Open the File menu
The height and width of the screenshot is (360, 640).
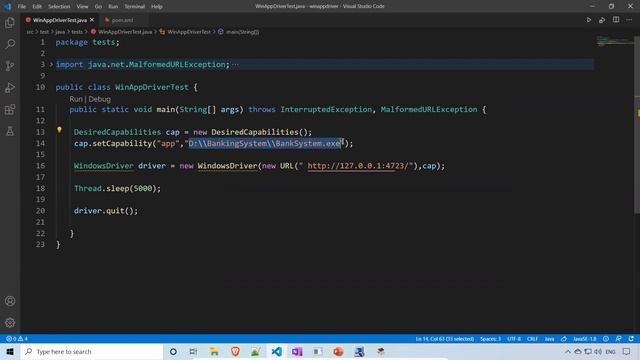tap(22, 7)
